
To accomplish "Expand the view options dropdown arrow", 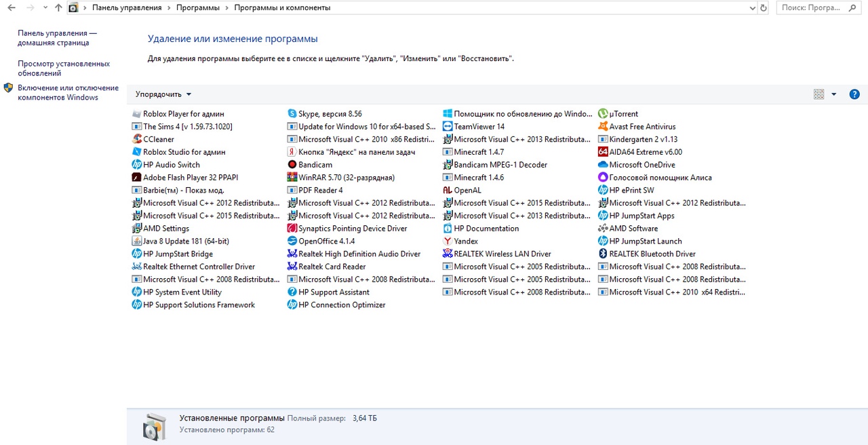I will pos(834,94).
